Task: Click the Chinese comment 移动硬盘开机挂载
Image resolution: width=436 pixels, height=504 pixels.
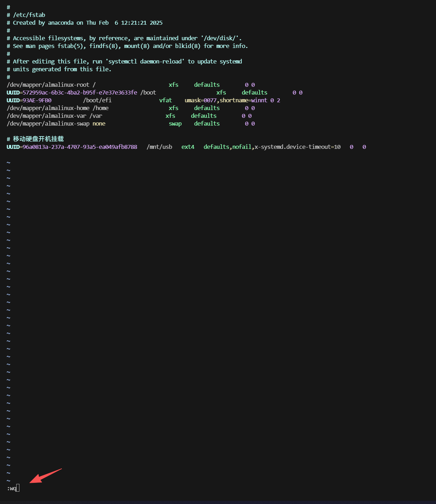Action: [38, 139]
